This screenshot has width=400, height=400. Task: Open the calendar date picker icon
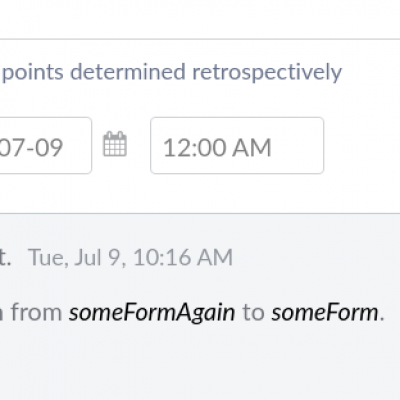tap(115, 144)
